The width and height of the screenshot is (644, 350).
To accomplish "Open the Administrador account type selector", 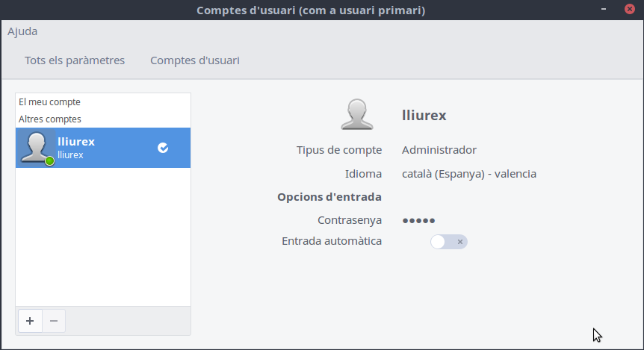I will point(439,150).
